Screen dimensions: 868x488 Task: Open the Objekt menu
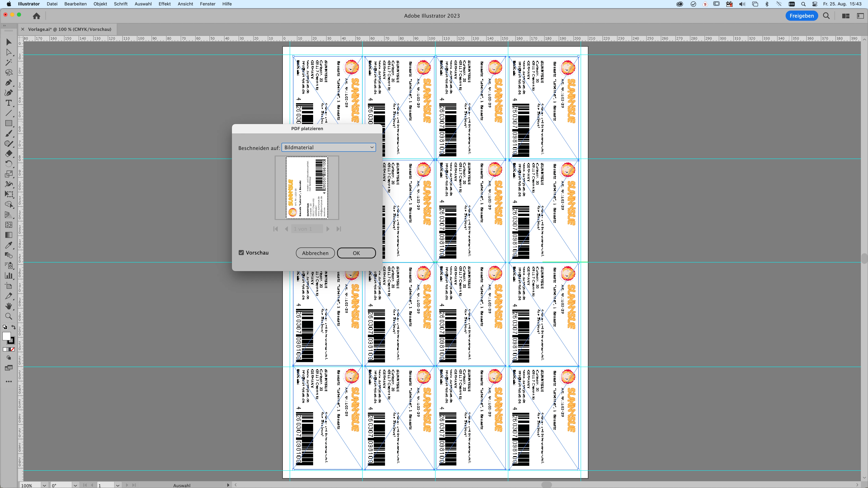tap(100, 4)
